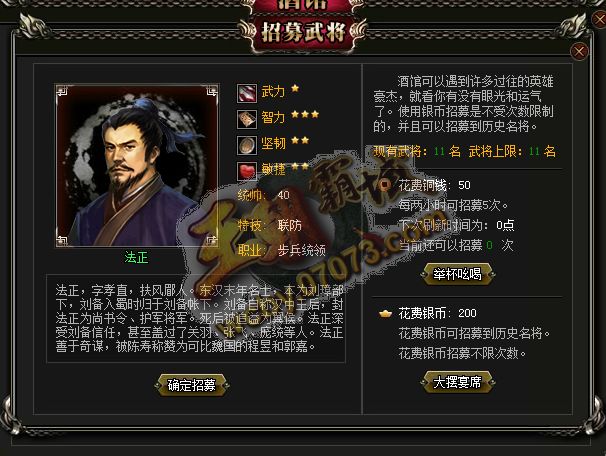Confirm recruitment with 确定招募 button
Image resolution: width=606 pixels, height=456 pixels.
192,385
